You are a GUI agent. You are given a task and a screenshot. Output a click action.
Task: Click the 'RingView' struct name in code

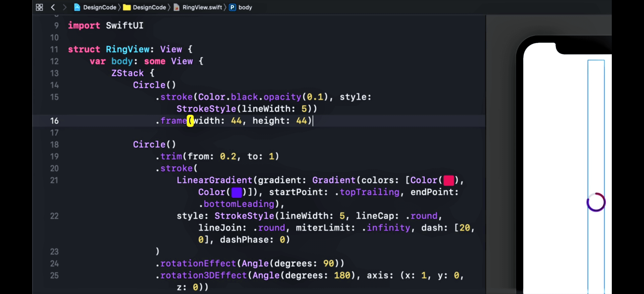click(128, 49)
